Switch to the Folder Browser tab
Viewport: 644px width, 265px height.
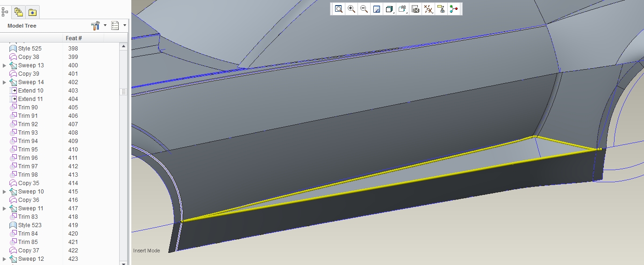(19, 12)
